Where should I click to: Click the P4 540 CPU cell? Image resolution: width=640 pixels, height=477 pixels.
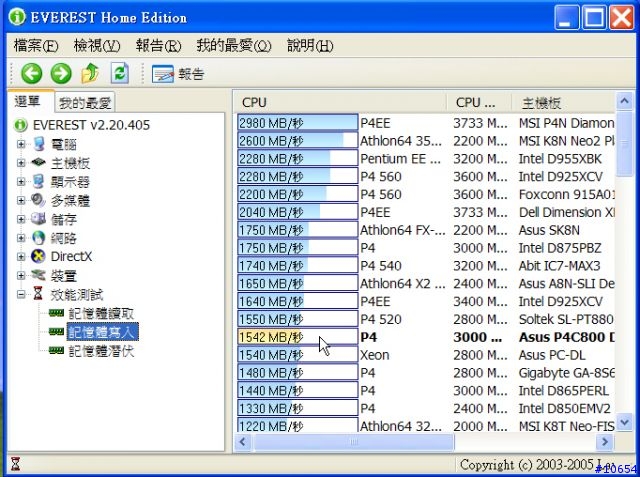(x=381, y=266)
